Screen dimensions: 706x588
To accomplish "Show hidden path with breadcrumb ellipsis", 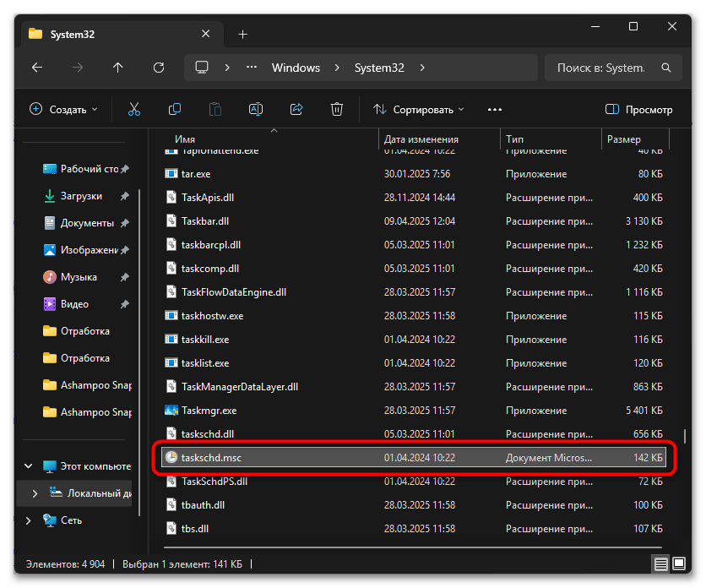I will pyautogui.click(x=252, y=68).
